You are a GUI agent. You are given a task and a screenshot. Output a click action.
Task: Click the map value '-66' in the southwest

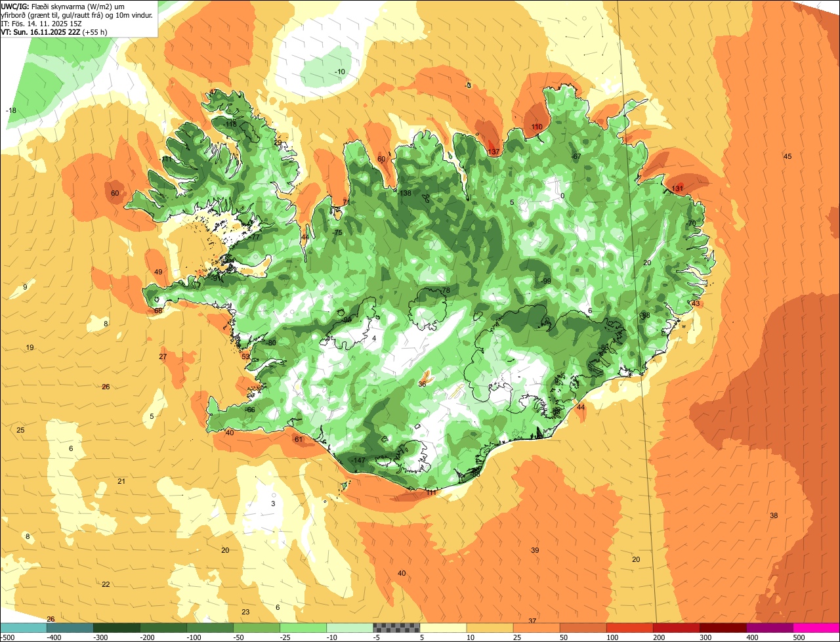[249, 410]
